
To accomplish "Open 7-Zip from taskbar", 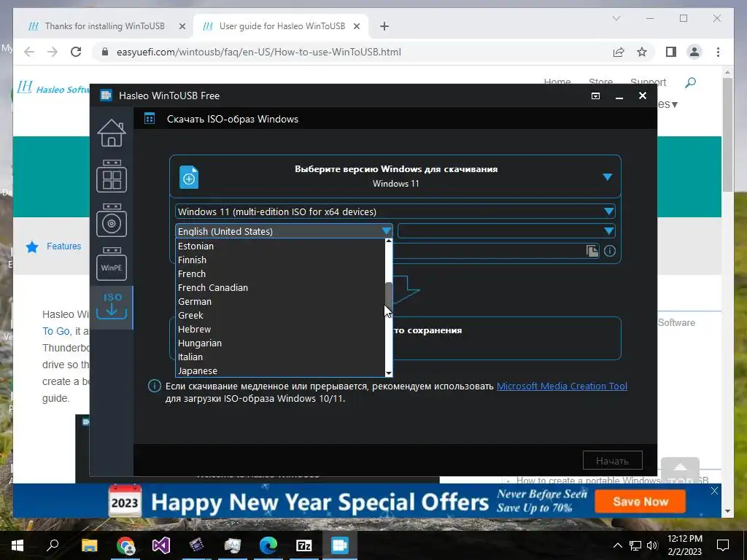I will click(304, 545).
